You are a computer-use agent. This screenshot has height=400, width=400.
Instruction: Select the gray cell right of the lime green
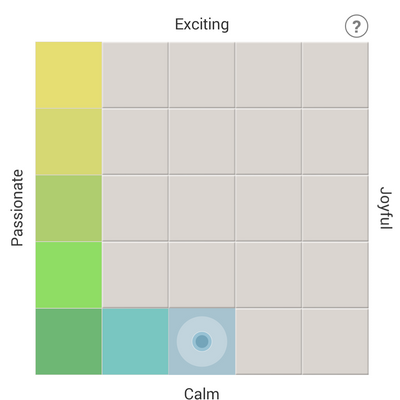135,275
